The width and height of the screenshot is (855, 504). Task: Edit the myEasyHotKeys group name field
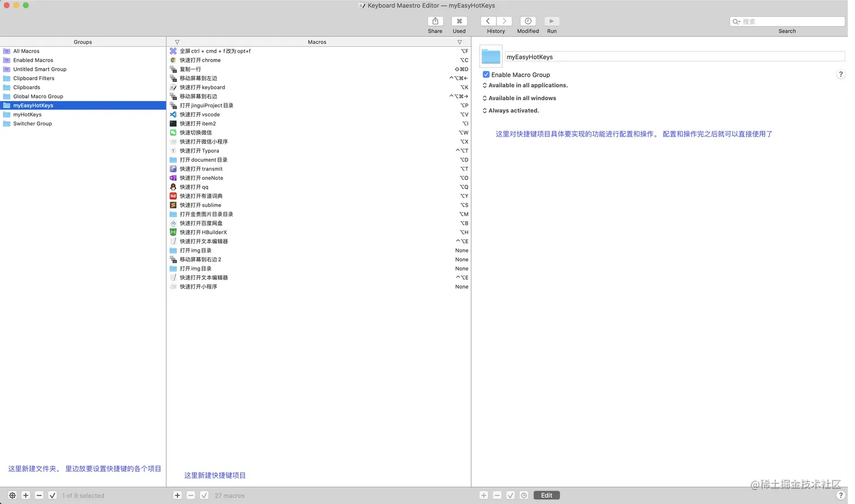click(675, 57)
